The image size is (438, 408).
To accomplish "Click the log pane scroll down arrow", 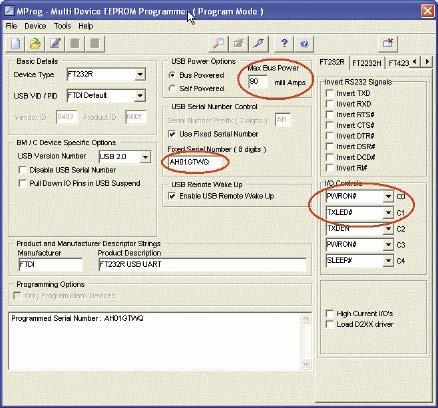I will click(305, 364).
